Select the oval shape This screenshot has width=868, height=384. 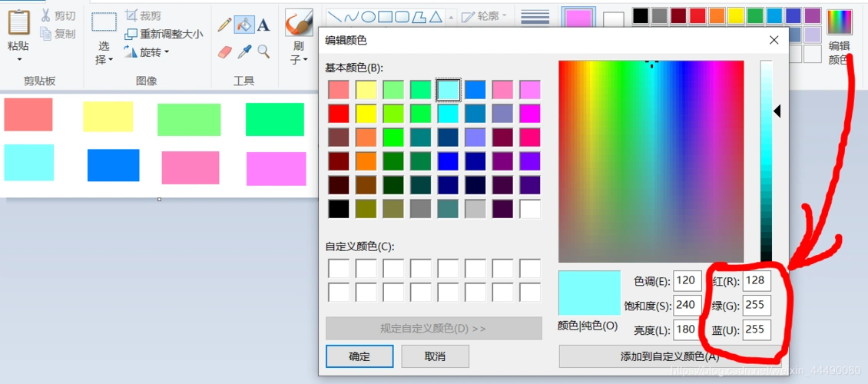click(x=368, y=17)
